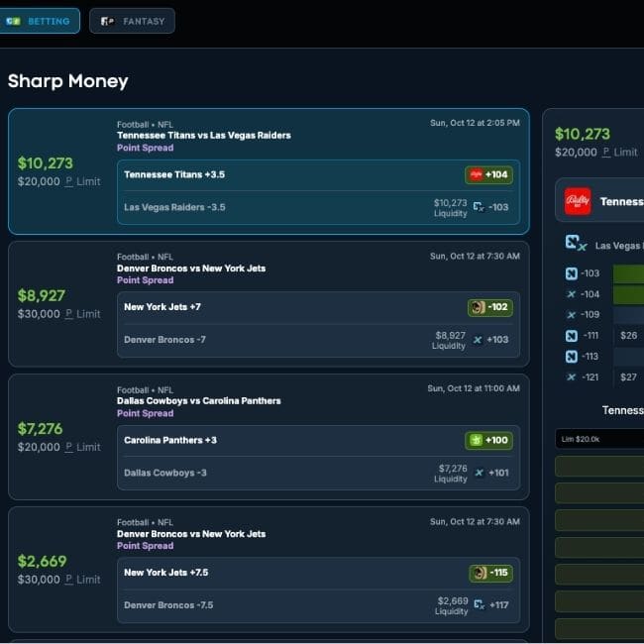Click the Caesars icon on the -115 odds
The width and height of the screenshot is (644, 644).
point(479,573)
